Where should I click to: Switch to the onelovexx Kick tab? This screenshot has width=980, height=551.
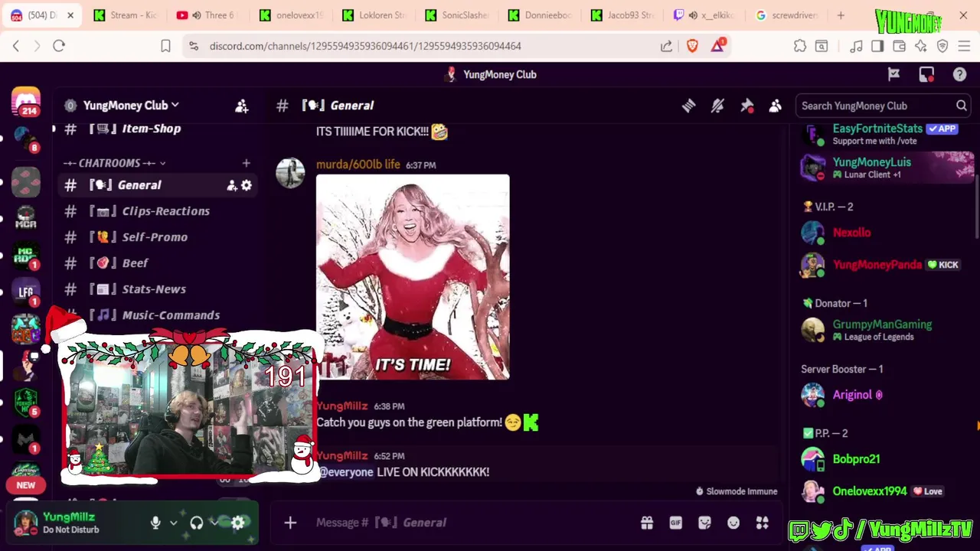tap(291, 15)
